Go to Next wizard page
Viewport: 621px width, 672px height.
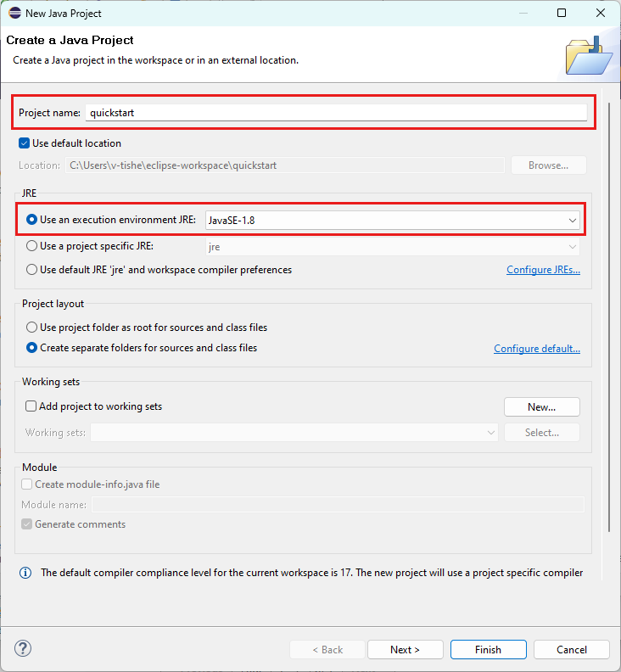pyautogui.click(x=405, y=650)
